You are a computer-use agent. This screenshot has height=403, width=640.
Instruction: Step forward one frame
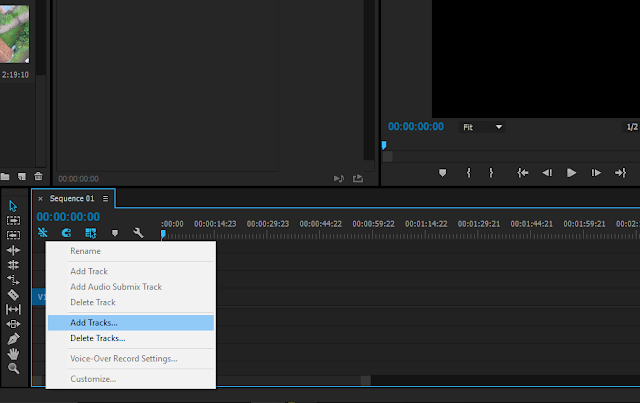[x=596, y=173]
